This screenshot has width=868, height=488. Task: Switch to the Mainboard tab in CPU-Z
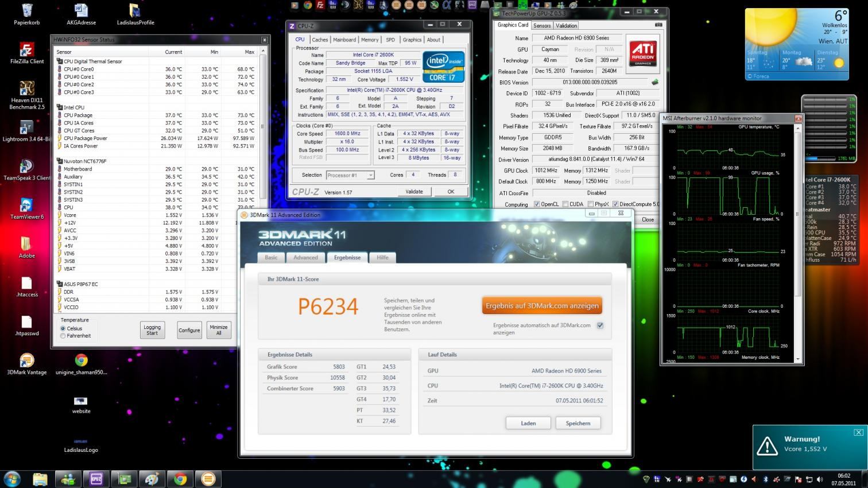point(344,40)
